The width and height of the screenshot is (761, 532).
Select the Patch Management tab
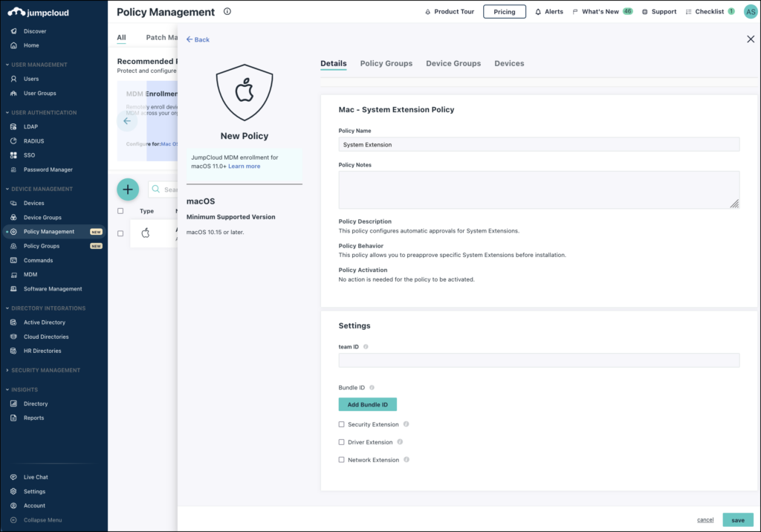click(161, 37)
